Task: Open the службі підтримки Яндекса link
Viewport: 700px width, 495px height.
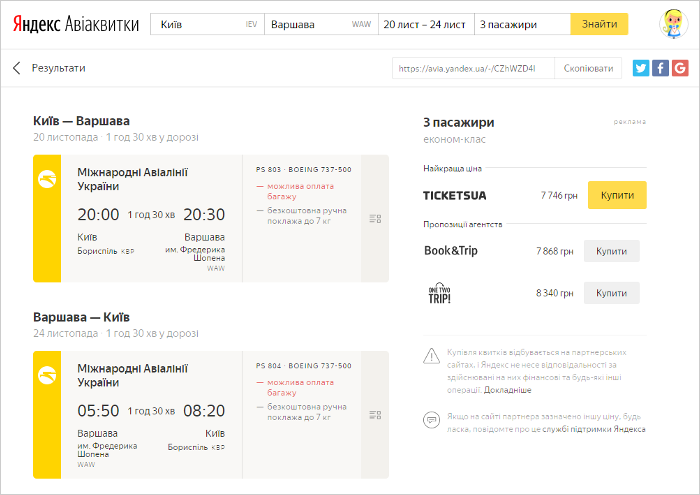Action: coord(594,429)
